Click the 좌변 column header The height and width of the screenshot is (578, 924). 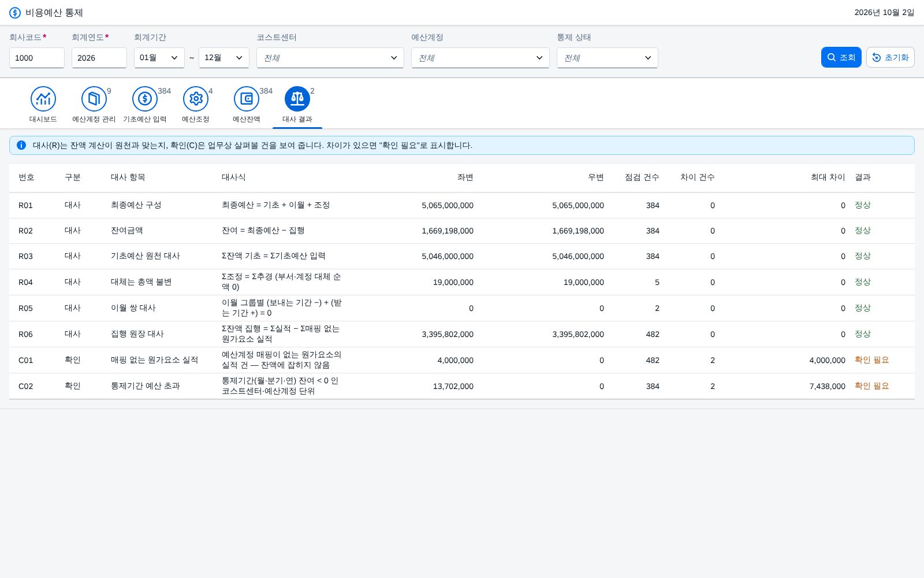coord(465,177)
